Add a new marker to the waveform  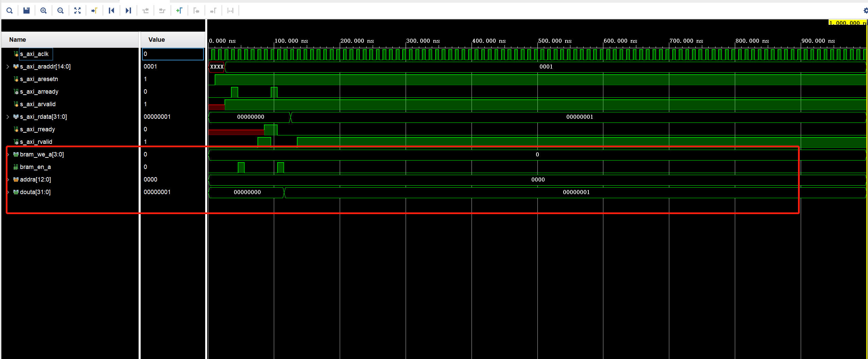179,11
